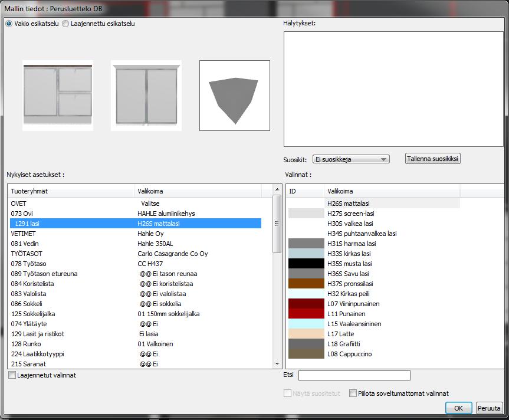509x420 pixels.
Task: Click the grey 3D shape preview
Action: 235,96
